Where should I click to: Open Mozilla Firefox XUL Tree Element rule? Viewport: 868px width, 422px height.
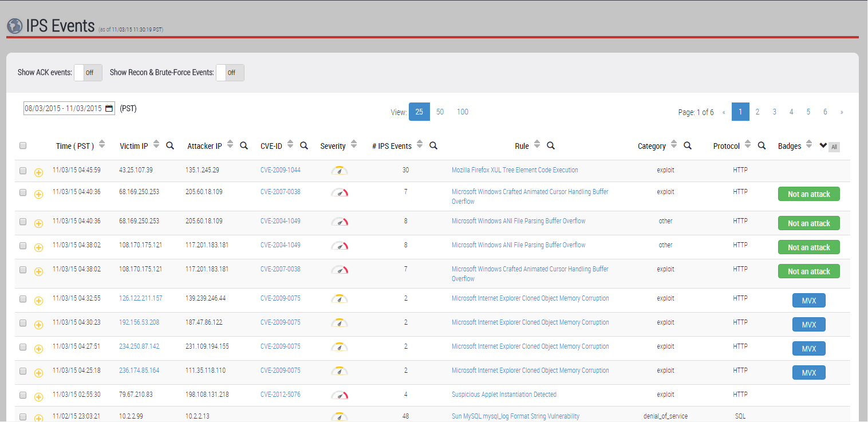pos(515,170)
